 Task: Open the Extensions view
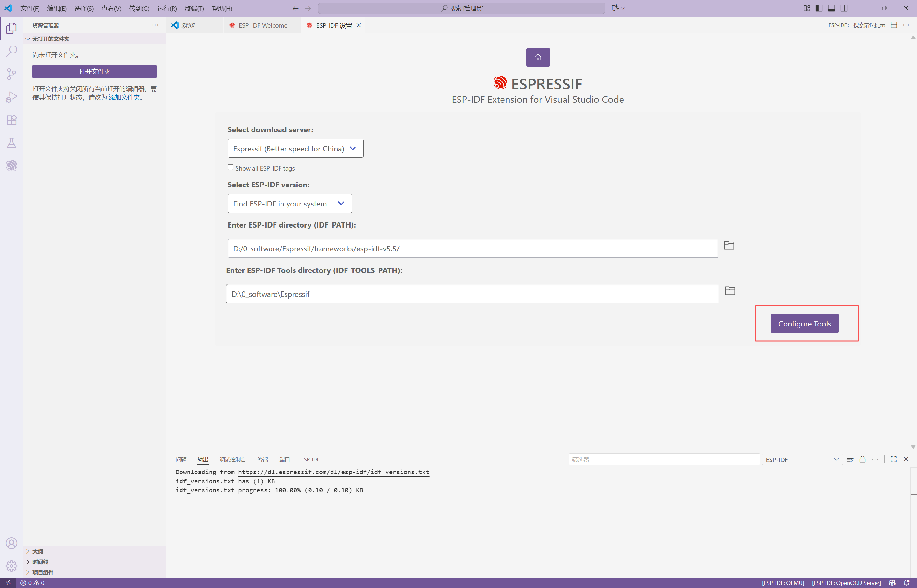pos(11,120)
